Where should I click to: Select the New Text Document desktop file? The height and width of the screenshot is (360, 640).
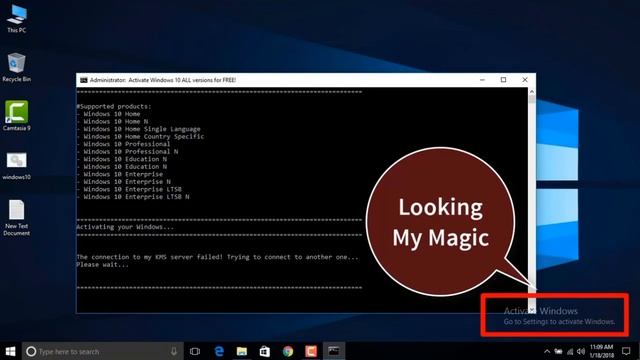click(16, 218)
